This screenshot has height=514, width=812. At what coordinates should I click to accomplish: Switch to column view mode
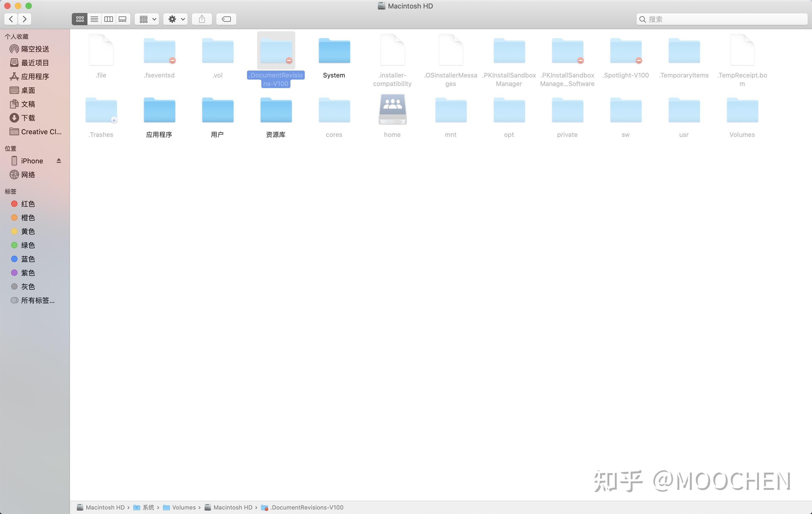coord(108,19)
